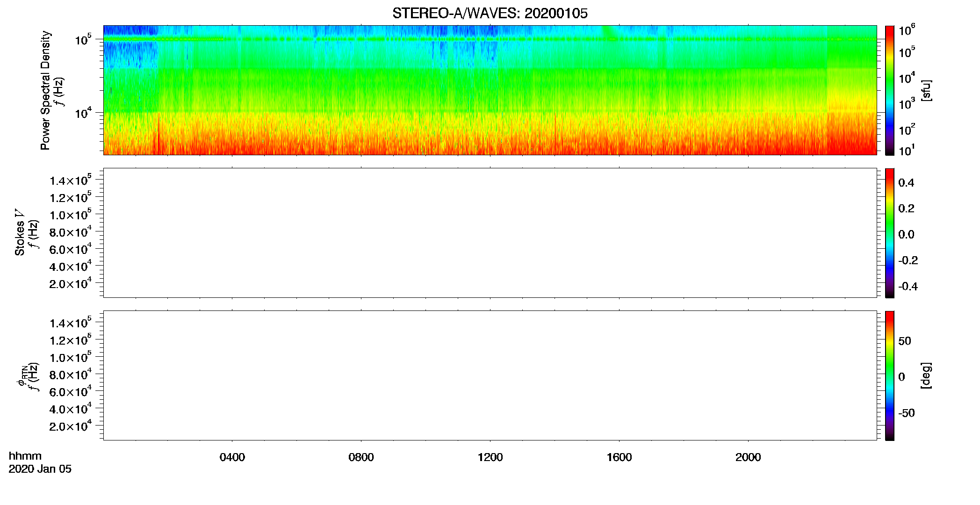Click the phi panel's 1.2×10^5 tick label
The height and width of the screenshot is (505, 980).
point(71,339)
